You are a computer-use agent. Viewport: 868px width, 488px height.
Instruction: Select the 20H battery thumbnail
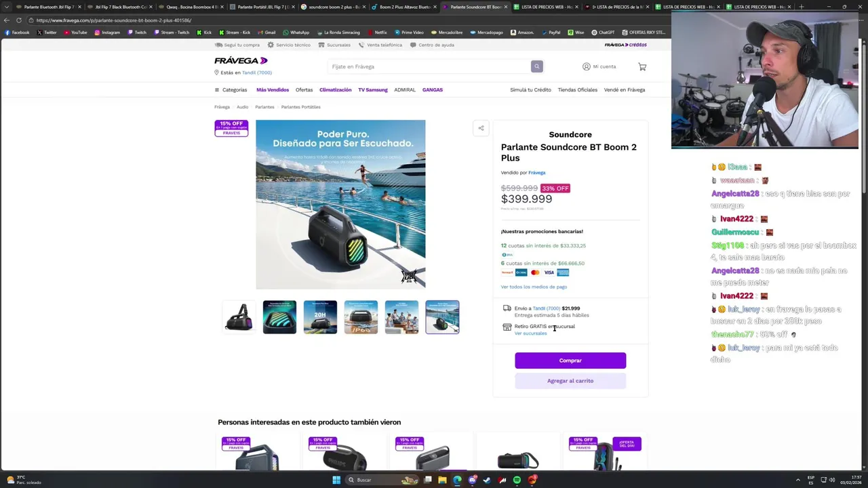coord(320,317)
